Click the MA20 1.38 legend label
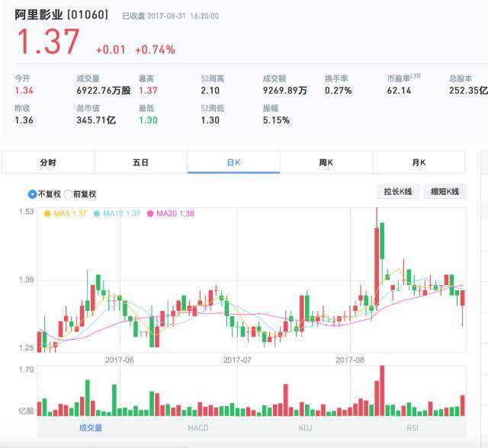This screenshot has height=448, width=488. tap(175, 213)
